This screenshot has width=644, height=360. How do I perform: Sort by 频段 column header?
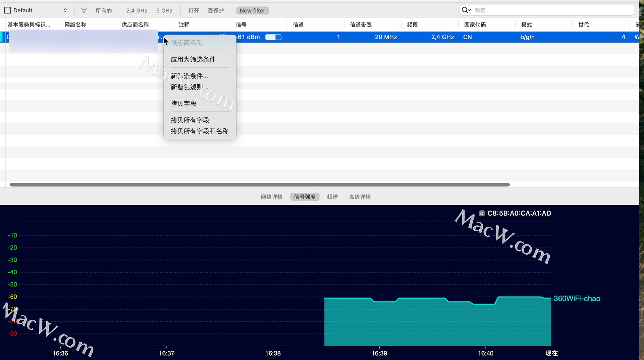point(412,25)
